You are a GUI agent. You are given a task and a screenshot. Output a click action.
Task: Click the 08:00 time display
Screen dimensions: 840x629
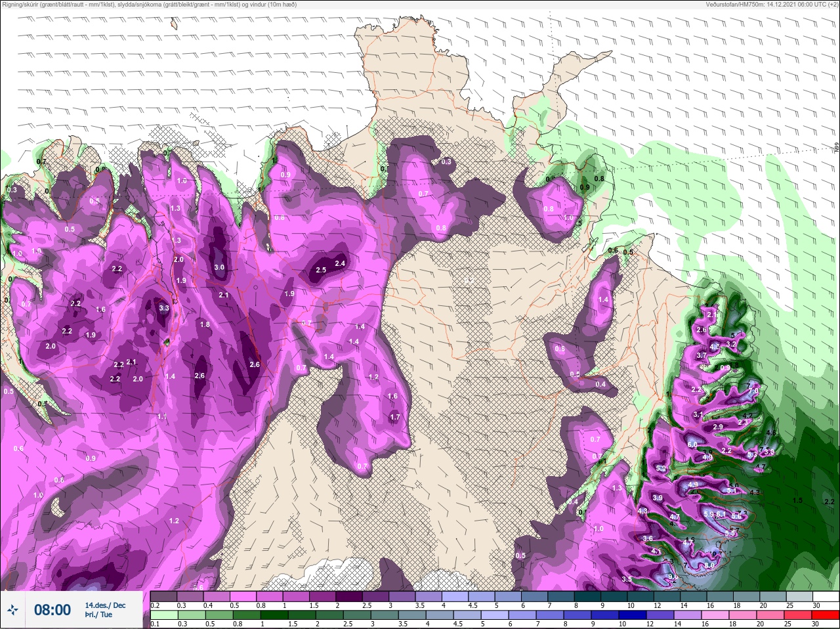(52, 610)
